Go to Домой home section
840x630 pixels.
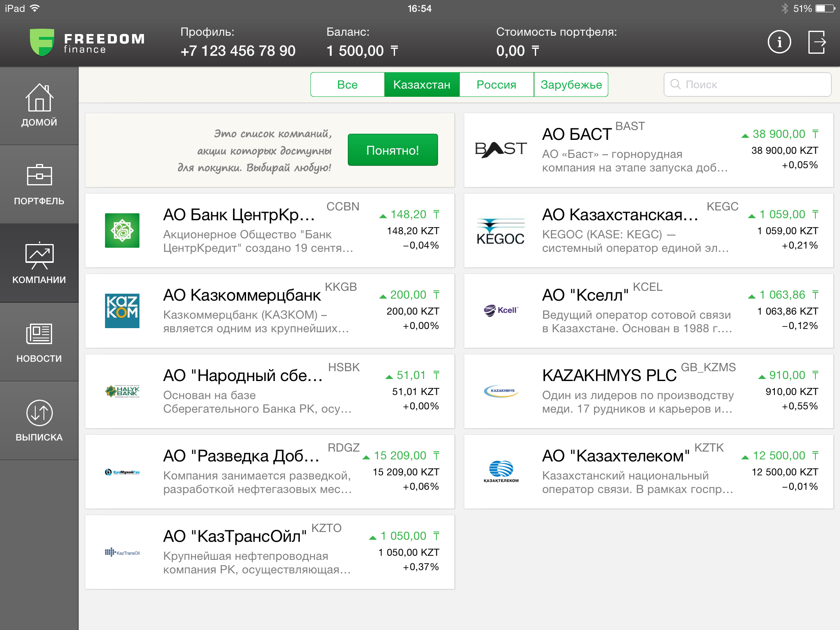39,105
